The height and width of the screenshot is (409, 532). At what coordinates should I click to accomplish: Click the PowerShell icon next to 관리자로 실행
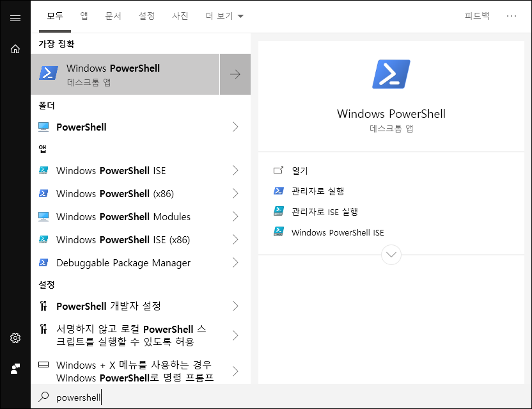point(279,191)
